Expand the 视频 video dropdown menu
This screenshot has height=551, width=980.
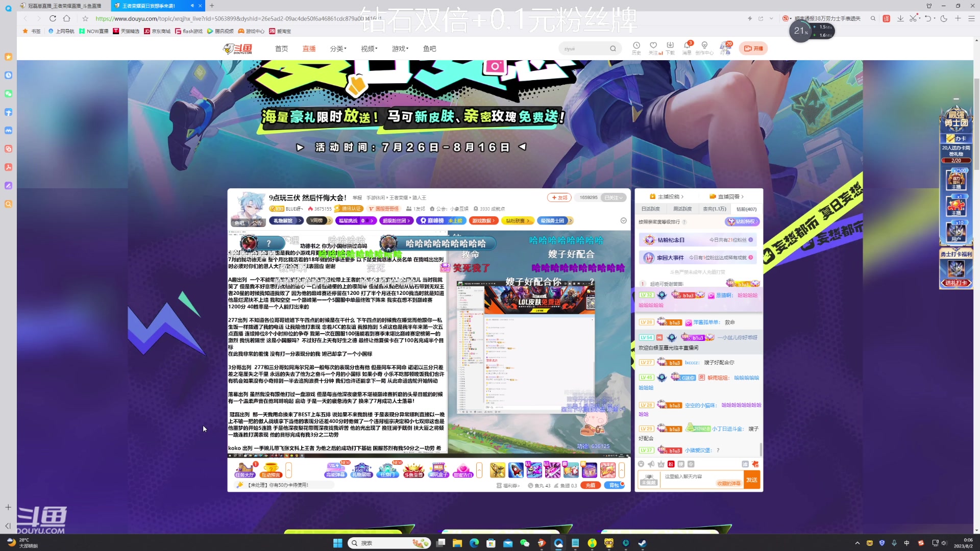coord(369,48)
